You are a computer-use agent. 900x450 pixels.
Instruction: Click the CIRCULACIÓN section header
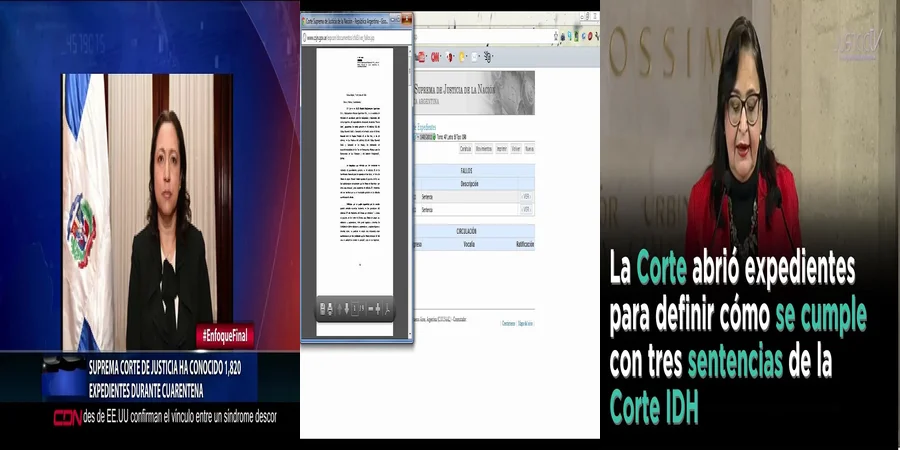coord(467,231)
